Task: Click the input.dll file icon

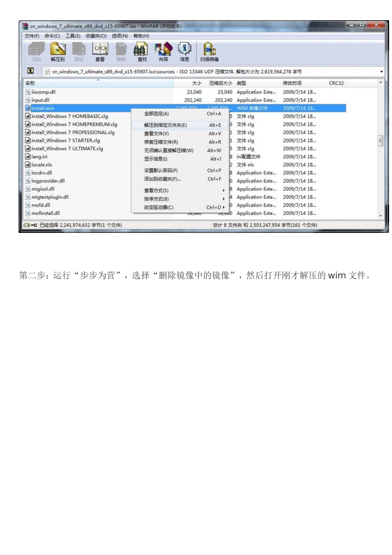Action: 28,100
